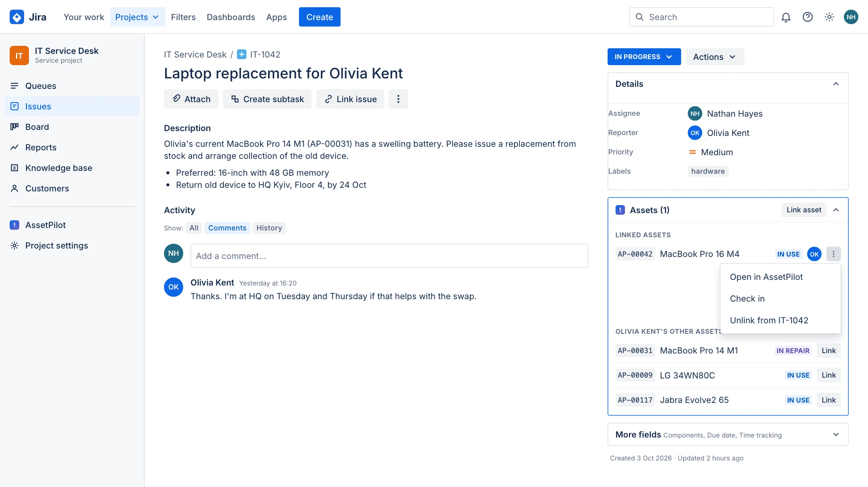868x487 pixels.
Task: Focus the Search field
Action: pos(701,17)
